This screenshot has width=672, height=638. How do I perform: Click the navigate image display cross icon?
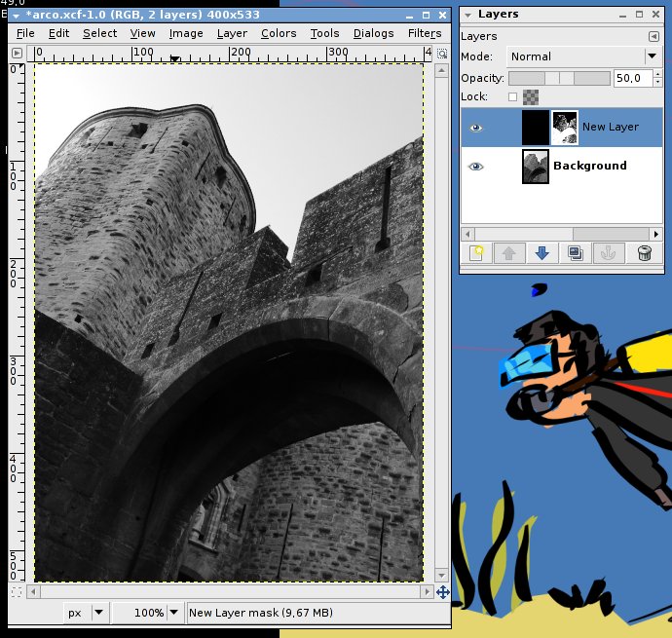(x=443, y=592)
